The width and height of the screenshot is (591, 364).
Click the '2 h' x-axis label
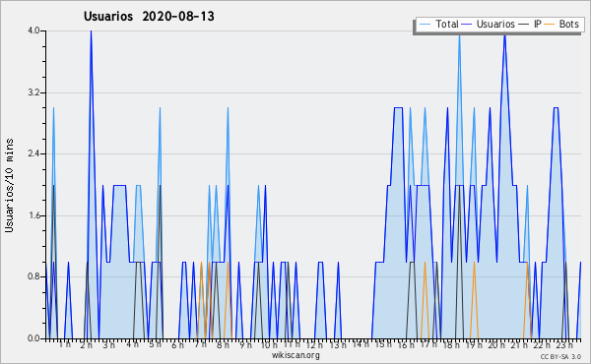87,344
